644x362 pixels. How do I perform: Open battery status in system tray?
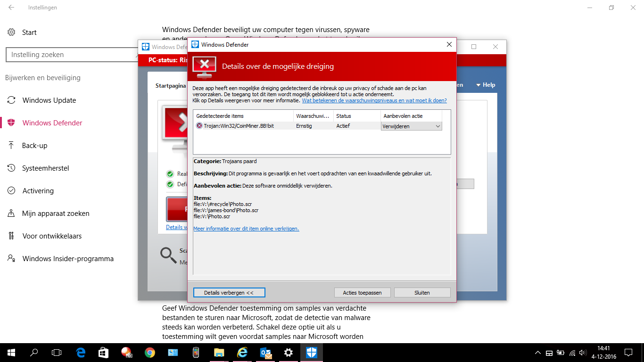pos(561,353)
